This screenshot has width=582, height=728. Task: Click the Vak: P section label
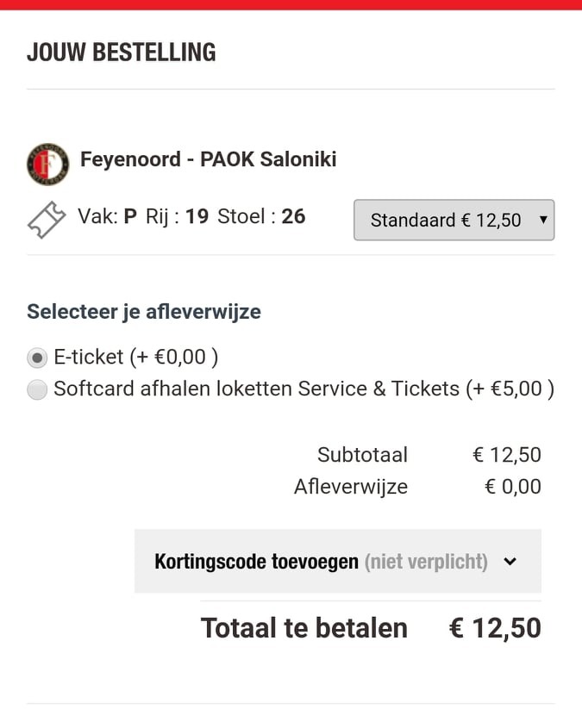(107, 215)
